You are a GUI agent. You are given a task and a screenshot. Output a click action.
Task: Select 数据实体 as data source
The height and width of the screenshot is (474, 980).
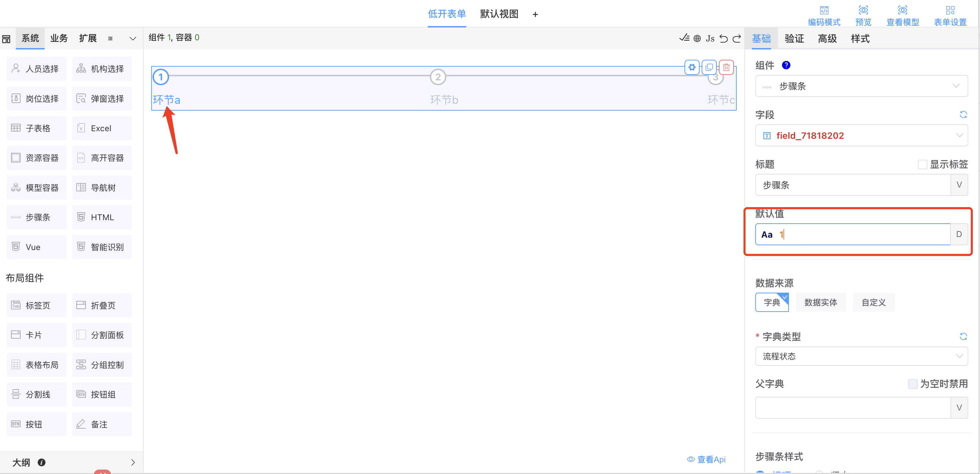pos(820,302)
